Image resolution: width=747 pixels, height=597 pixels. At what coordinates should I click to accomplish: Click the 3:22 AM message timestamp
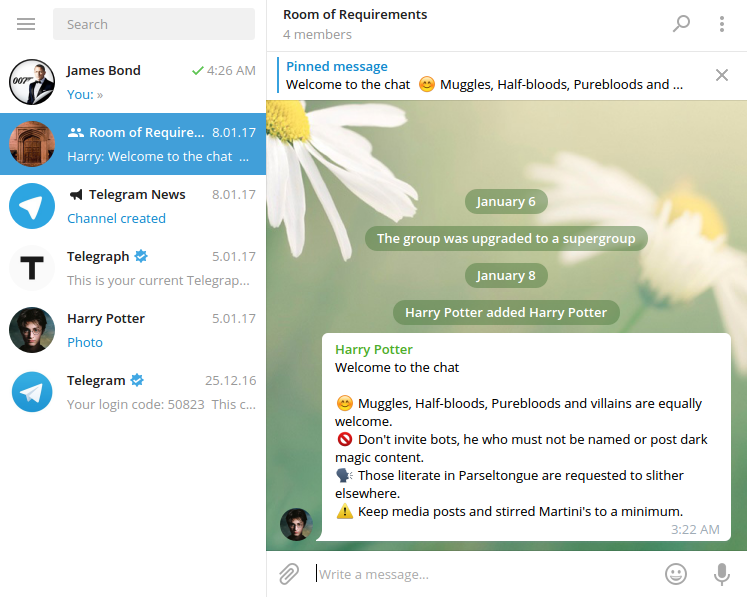pyautogui.click(x=695, y=529)
